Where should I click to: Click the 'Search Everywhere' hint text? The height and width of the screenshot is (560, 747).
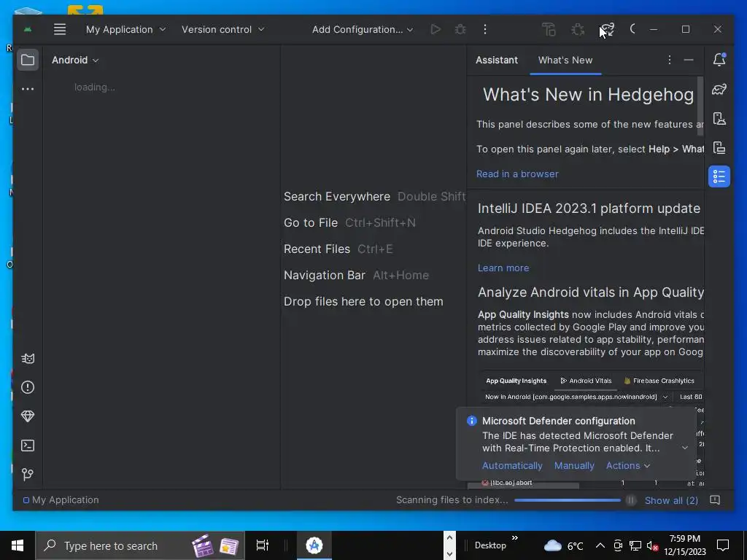pyautogui.click(x=337, y=197)
